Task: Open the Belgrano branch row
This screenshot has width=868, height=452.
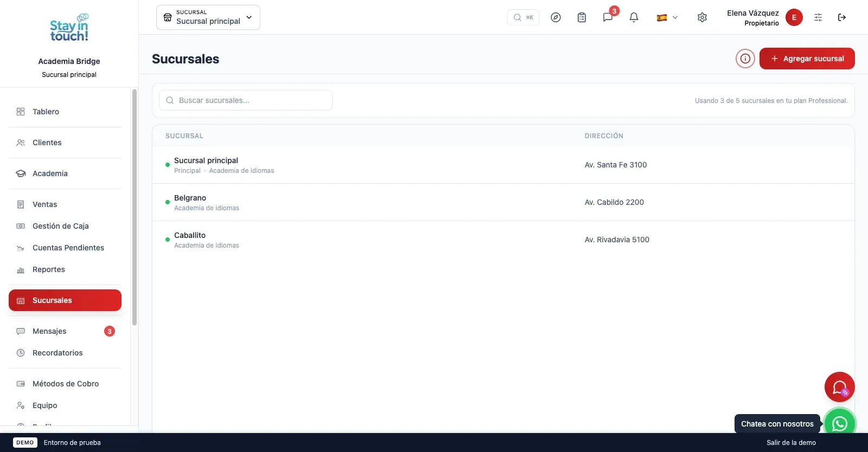Action: [x=503, y=202]
